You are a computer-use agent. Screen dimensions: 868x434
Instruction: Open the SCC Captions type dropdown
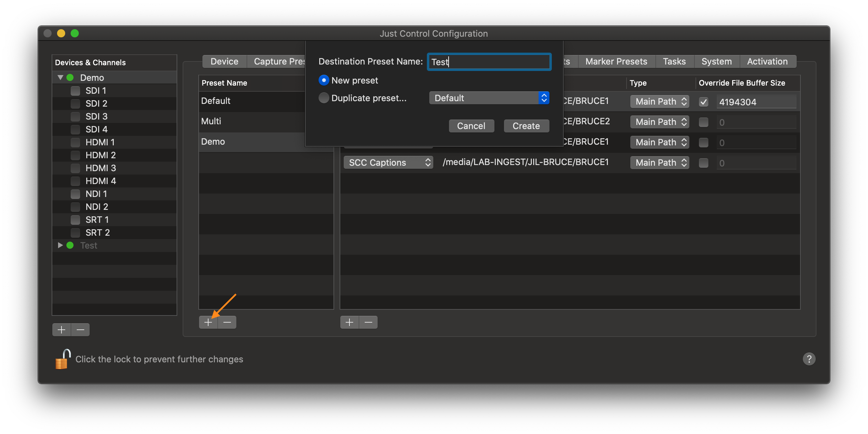tap(388, 162)
